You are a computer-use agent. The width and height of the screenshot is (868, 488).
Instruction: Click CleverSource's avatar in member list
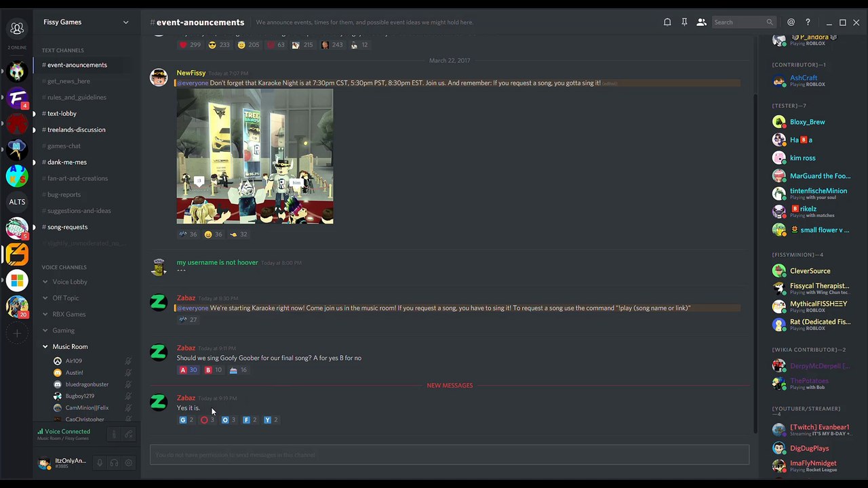point(779,271)
